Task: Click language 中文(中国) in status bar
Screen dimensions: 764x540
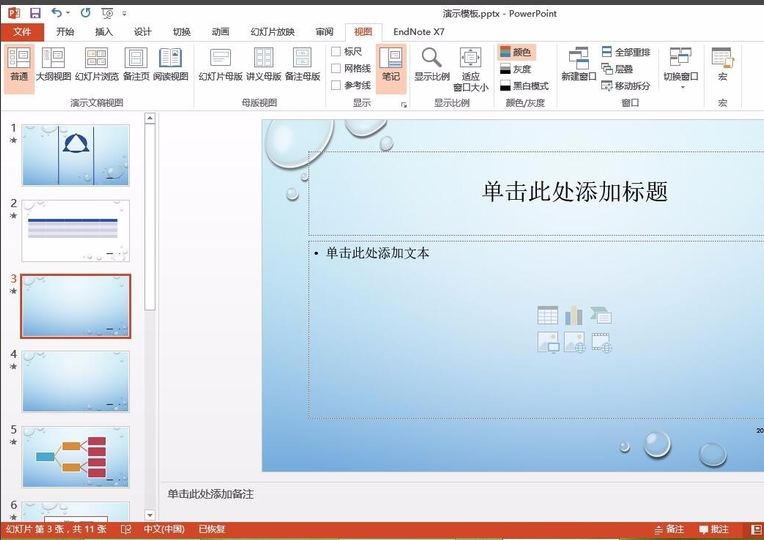Action: tap(164, 529)
